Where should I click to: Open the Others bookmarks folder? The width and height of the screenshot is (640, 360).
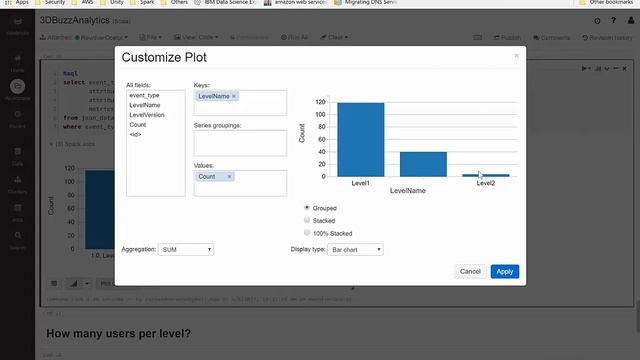coord(174,2)
